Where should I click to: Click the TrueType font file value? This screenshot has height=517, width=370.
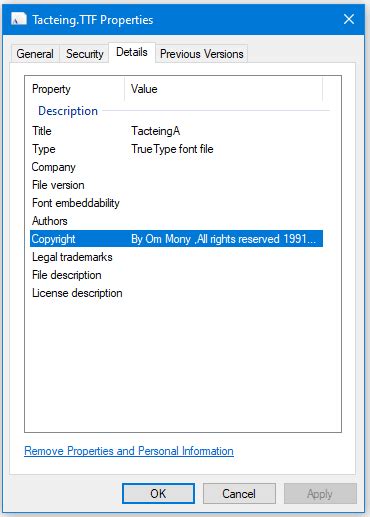point(172,149)
